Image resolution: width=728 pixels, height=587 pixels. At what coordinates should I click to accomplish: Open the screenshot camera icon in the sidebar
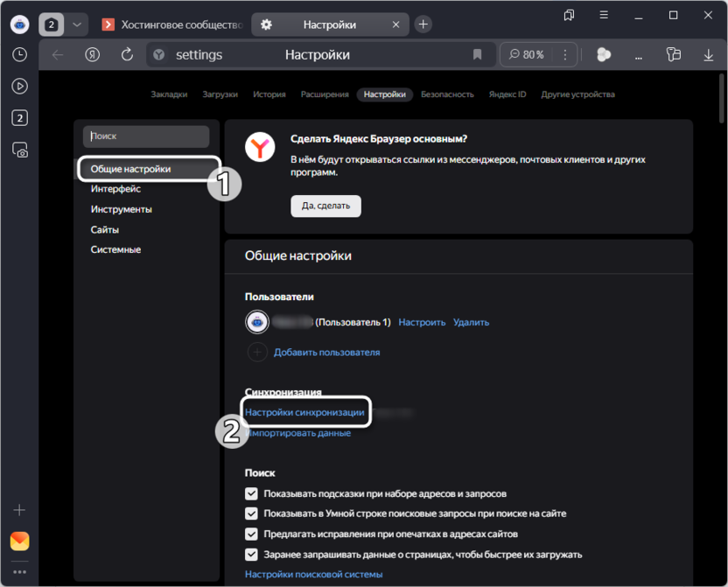19,150
